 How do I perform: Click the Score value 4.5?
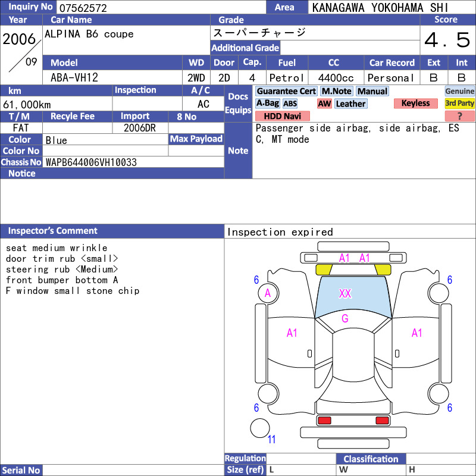click(x=447, y=40)
